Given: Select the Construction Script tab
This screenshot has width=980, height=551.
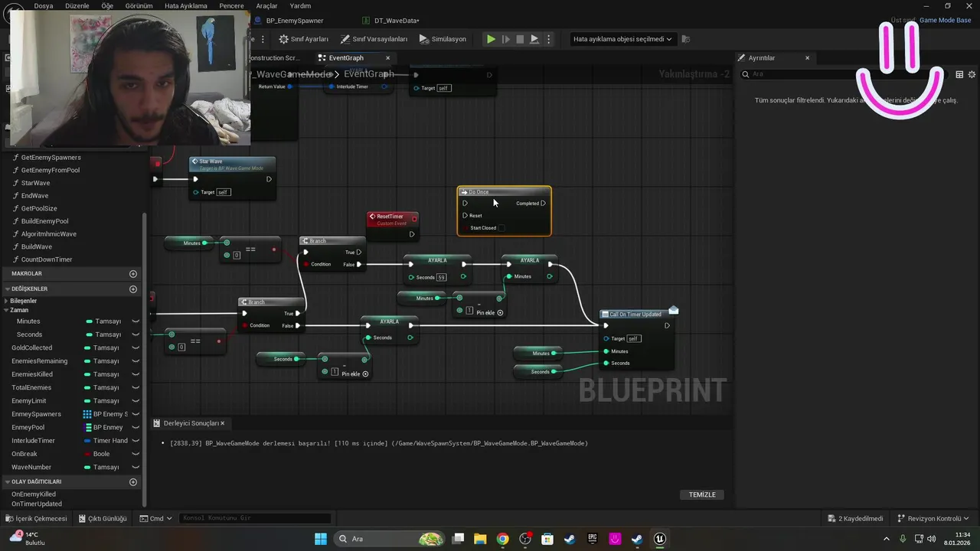Looking at the screenshot, I should point(275,58).
